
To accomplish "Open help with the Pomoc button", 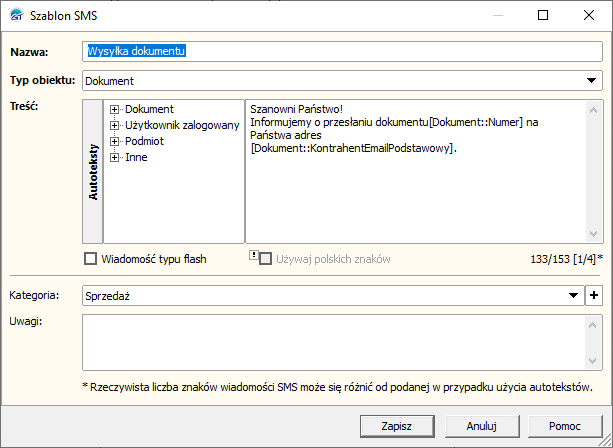I will click(565, 425).
